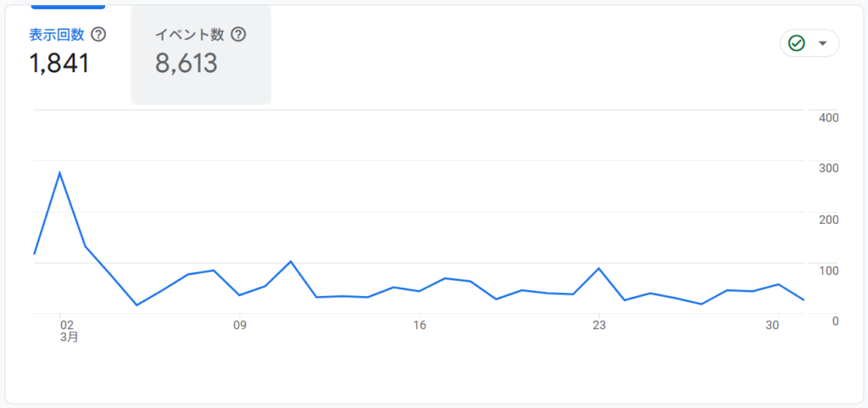Click the 3月 month label under the axis
Screen dimensions: 868x408
[70, 337]
